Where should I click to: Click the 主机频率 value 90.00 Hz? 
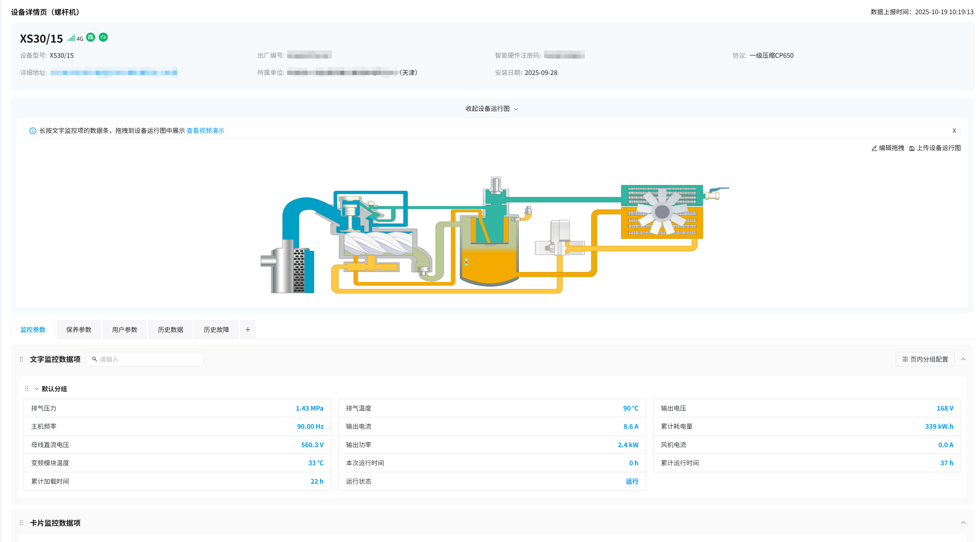point(310,426)
